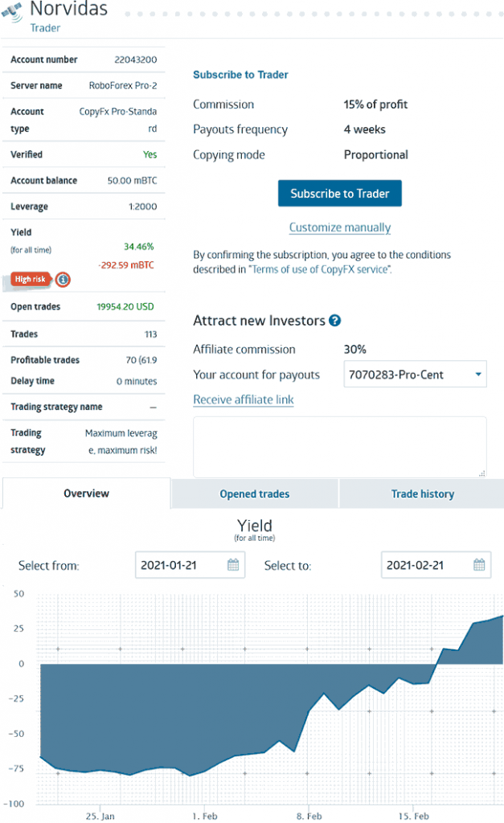Click the 8. Feb axis label
This screenshot has width=504, height=823.
tap(309, 817)
